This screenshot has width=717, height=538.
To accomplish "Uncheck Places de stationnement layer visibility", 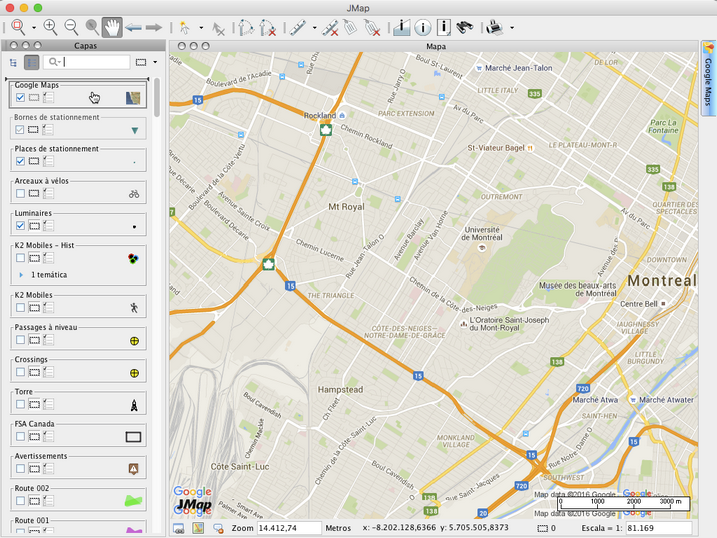I will 20,161.
